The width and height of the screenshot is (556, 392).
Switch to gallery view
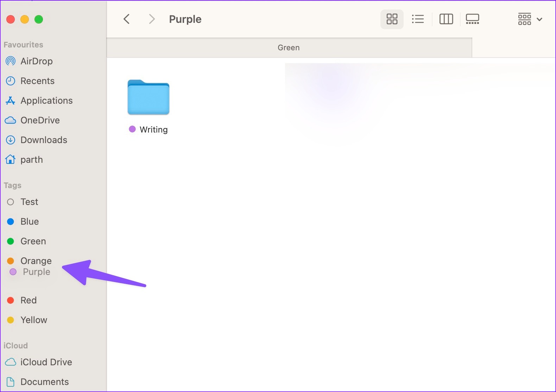pyautogui.click(x=472, y=19)
